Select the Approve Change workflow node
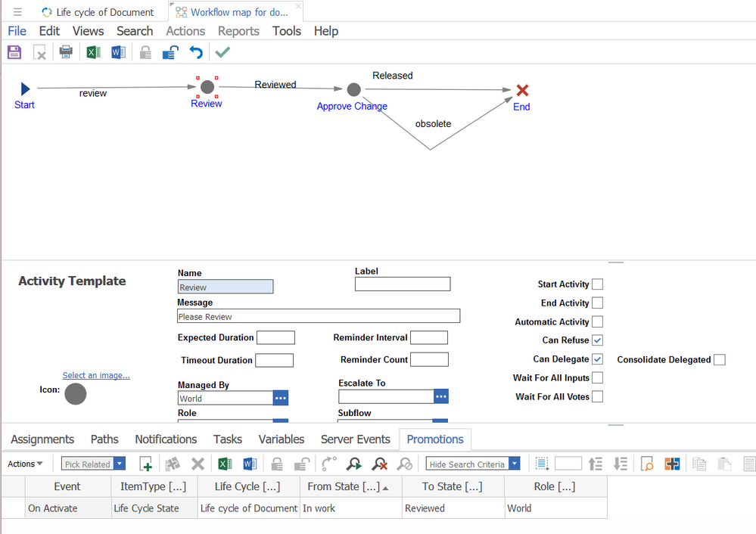This screenshot has width=756, height=534. (353, 90)
